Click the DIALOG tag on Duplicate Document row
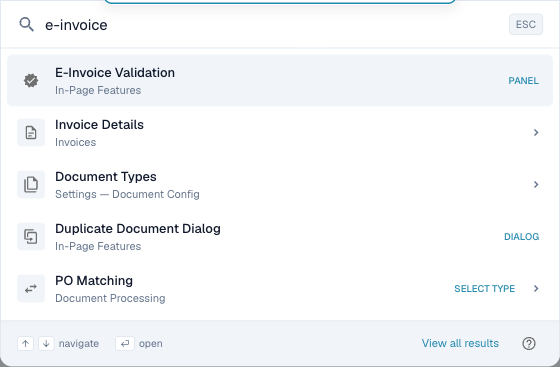Image resolution: width=560 pixels, height=367 pixels. tap(521, 237)
